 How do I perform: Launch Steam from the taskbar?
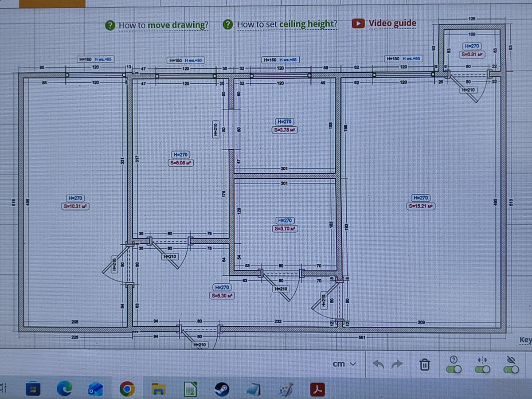[x=222, y=389]
